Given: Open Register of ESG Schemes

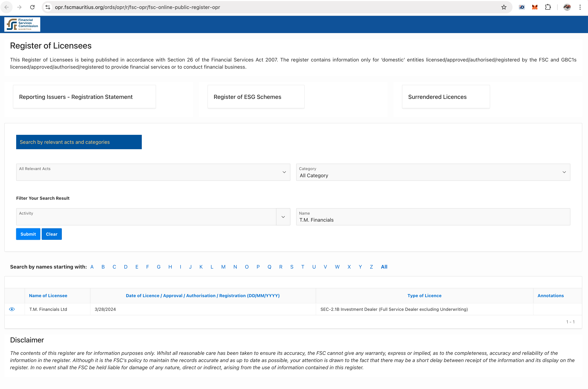Looking at the screenshot, I should 256,97.
